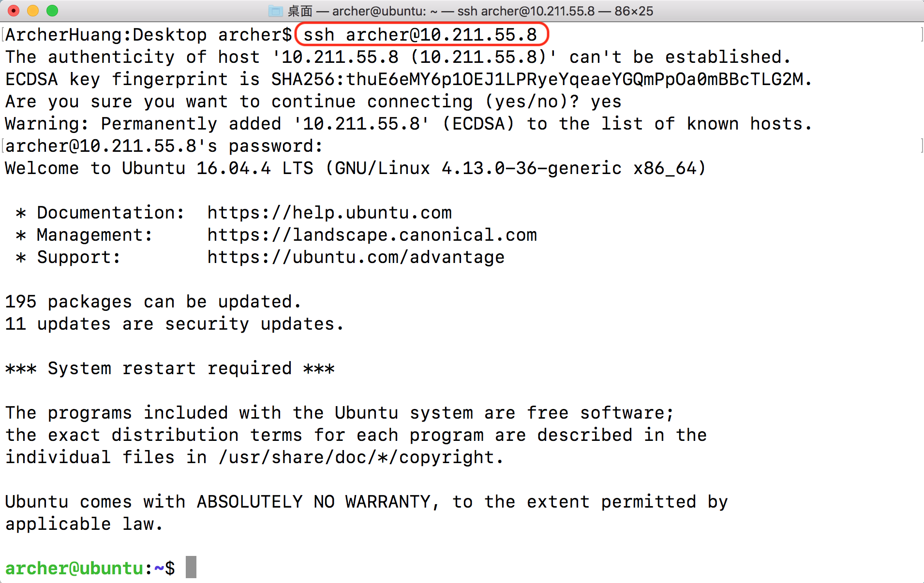Click the password prompt line

(164, 146)
